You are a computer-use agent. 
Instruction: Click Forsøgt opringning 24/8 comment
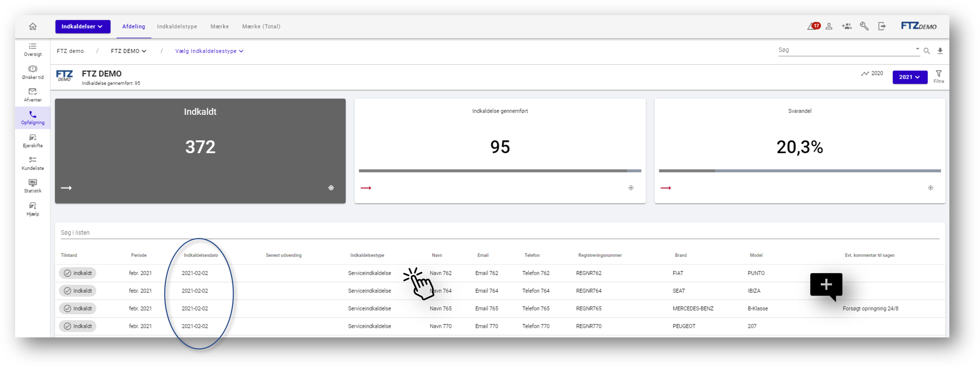coord(870,308)
